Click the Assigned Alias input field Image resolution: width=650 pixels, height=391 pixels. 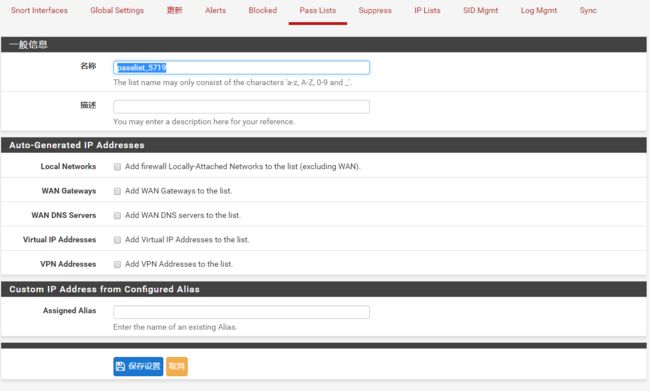pyautogui.click(x=241, y=312)
